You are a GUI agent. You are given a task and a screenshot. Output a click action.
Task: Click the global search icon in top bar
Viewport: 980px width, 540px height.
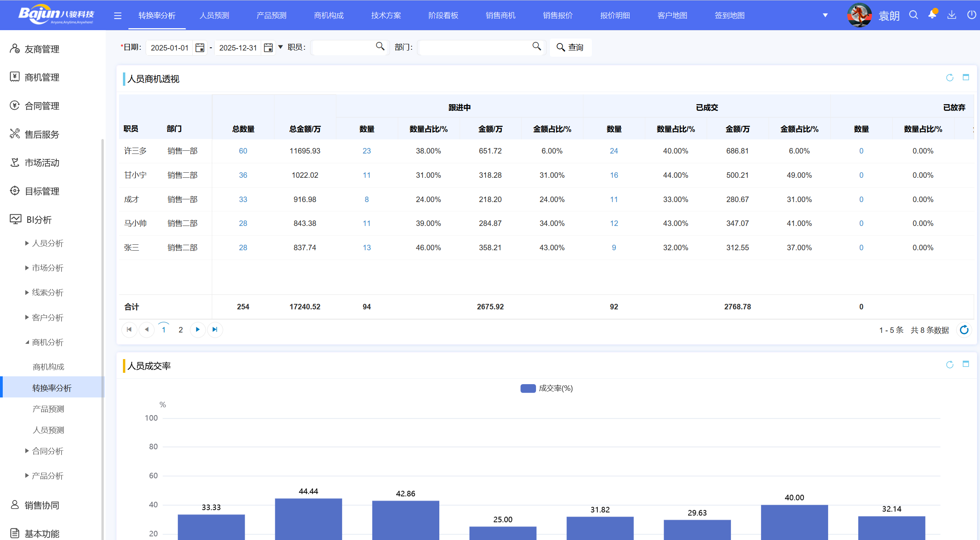[x=913, y=14]
